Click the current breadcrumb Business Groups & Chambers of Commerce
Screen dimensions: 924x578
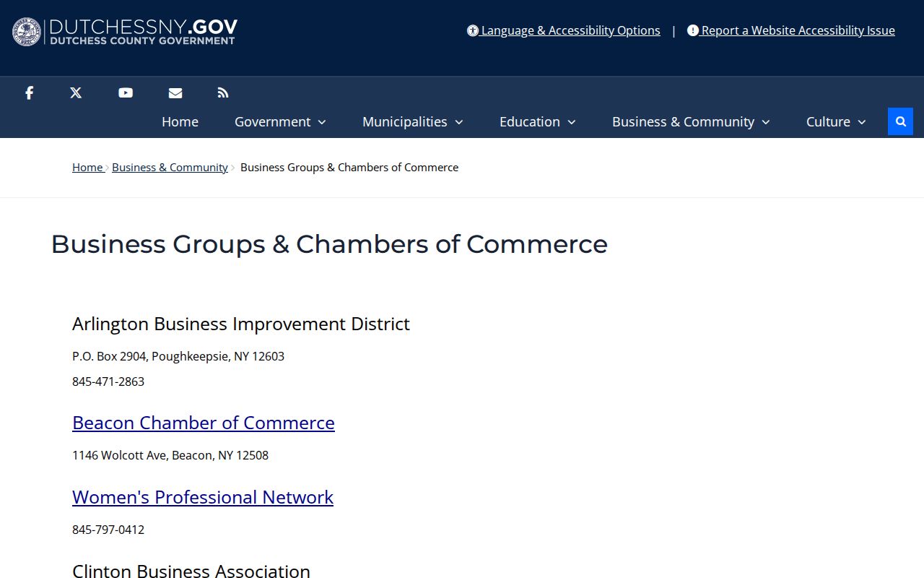[x=349, y=167]
